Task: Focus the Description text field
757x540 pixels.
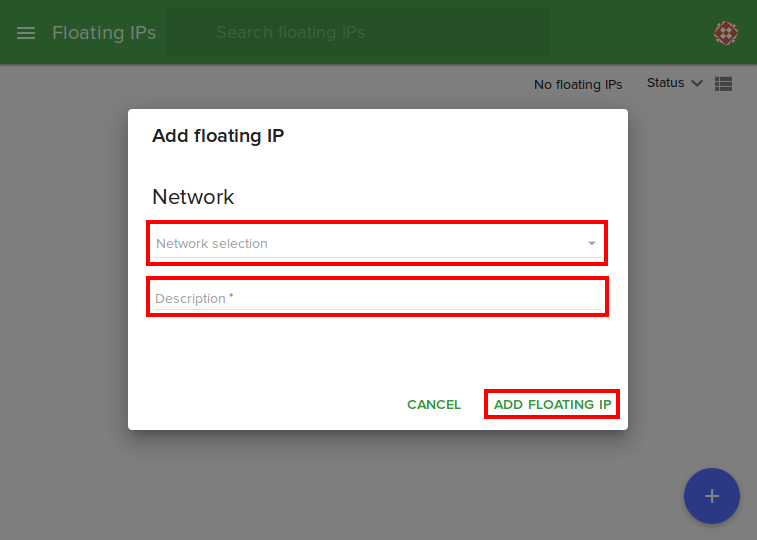Action: [377, 298]
